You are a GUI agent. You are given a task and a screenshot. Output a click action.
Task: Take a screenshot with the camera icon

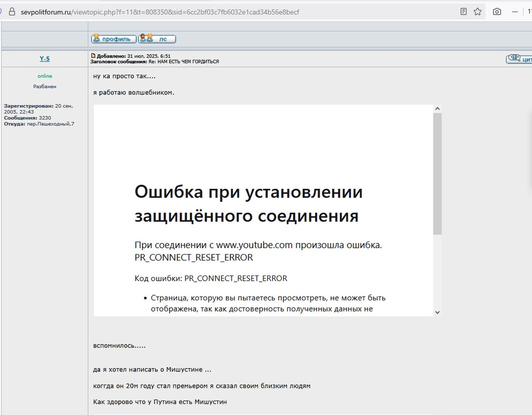[x=497, y=12]
